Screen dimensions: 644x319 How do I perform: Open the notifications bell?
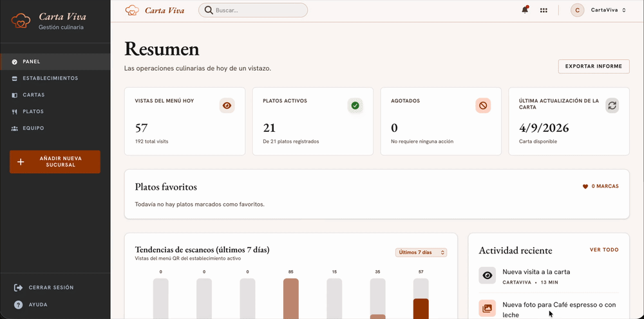[525, 10]
